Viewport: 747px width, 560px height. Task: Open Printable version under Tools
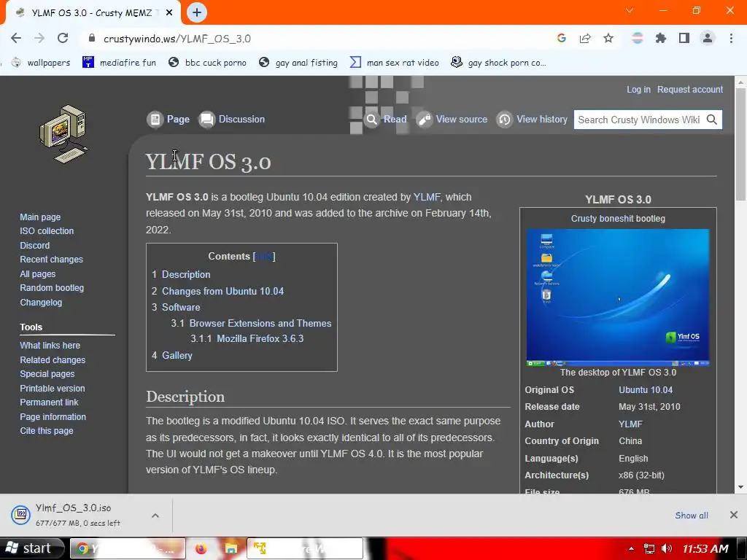pyautogui.click(x=53, y=389)
